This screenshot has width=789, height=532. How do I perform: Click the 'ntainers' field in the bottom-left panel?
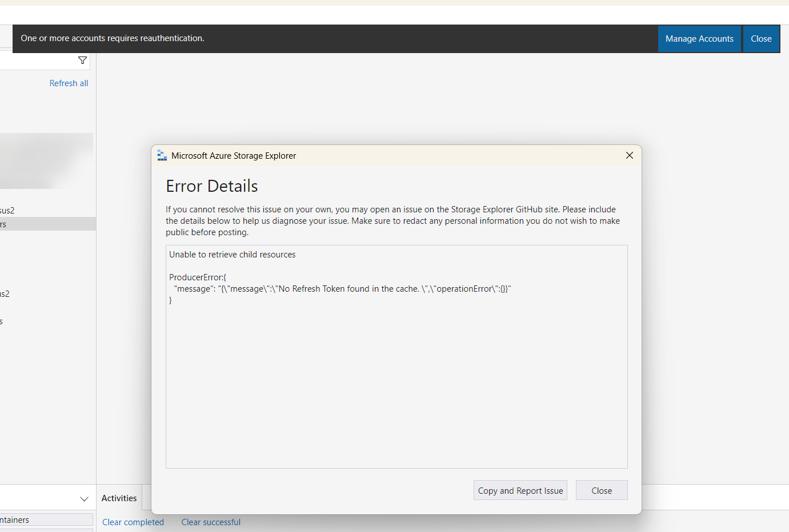46,519
